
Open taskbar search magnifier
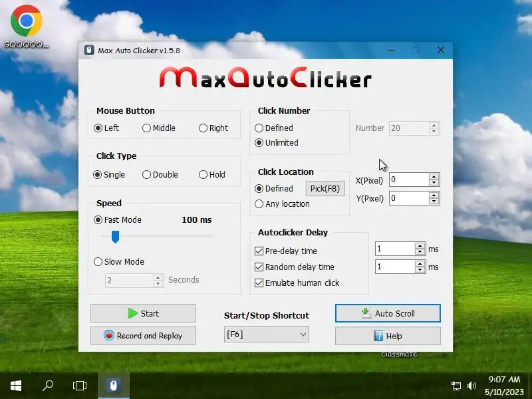tap(48, 386)
